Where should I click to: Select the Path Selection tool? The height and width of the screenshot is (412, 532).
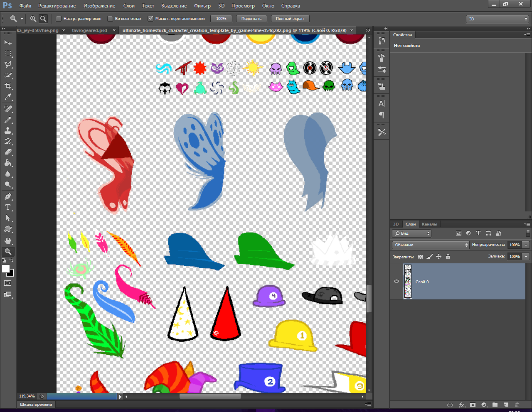tap(8, 218)
